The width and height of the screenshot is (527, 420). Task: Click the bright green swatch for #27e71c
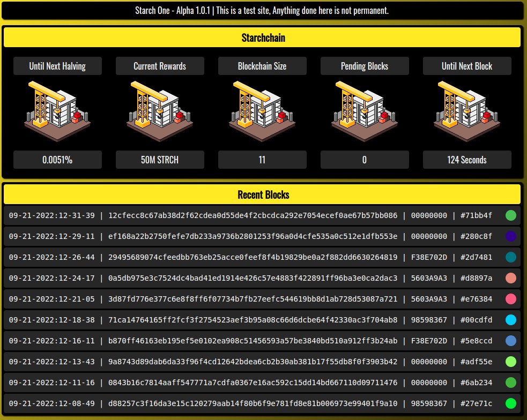pos(511,403)
